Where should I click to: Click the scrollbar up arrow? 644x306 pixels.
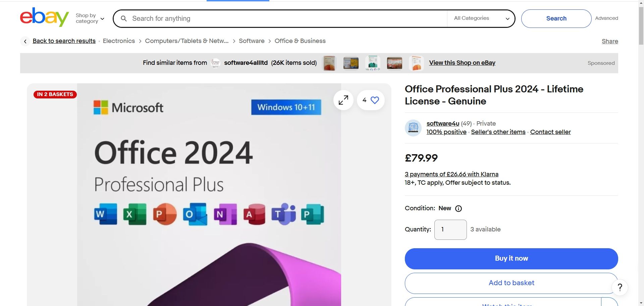[641, 3]
